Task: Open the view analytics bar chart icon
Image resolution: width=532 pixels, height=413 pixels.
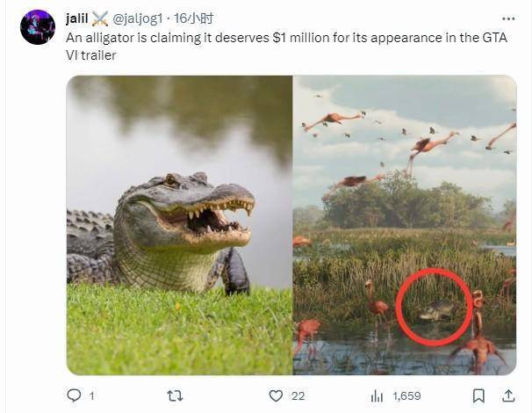Action: point(377,395)
